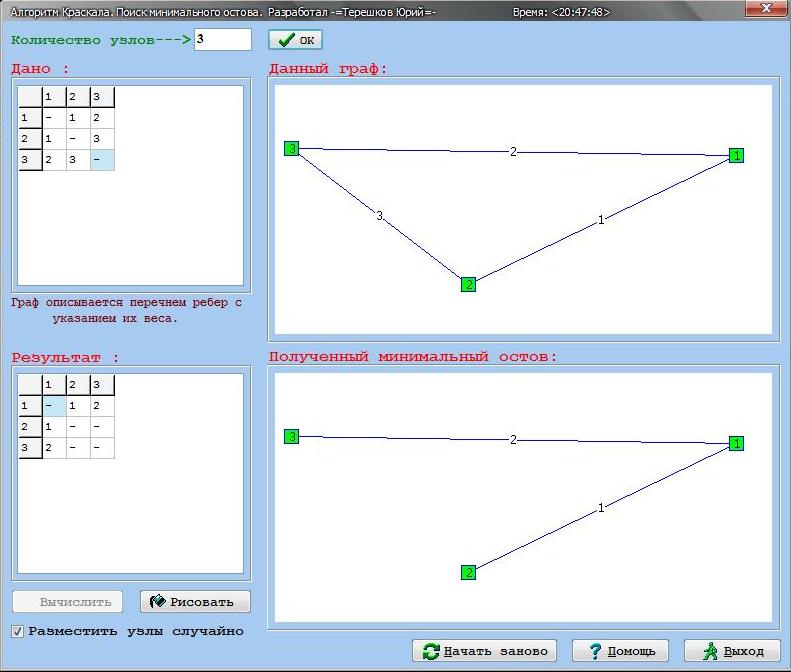Click the green checkmark OK button

295,40
